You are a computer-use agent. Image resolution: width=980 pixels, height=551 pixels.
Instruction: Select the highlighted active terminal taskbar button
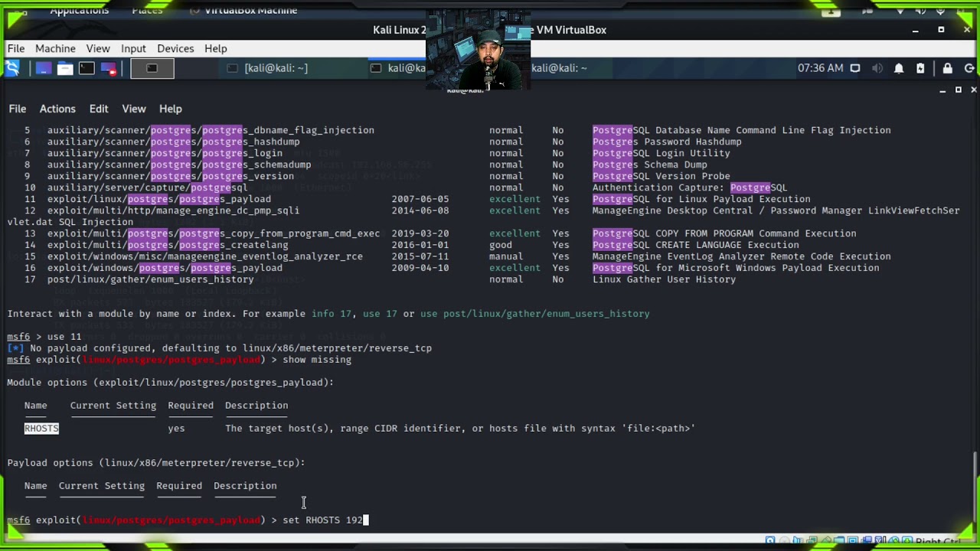(152, 68)
